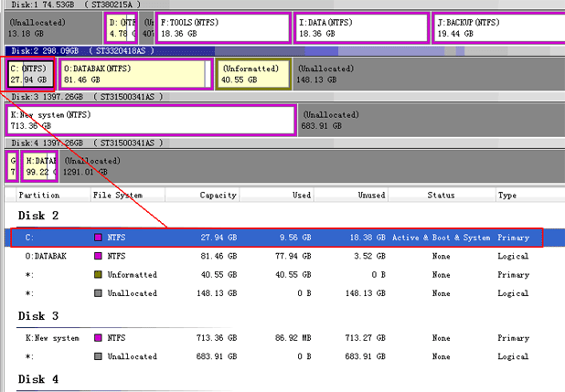Click the magenta NTFS color icon in C: row

click(98, 238)
